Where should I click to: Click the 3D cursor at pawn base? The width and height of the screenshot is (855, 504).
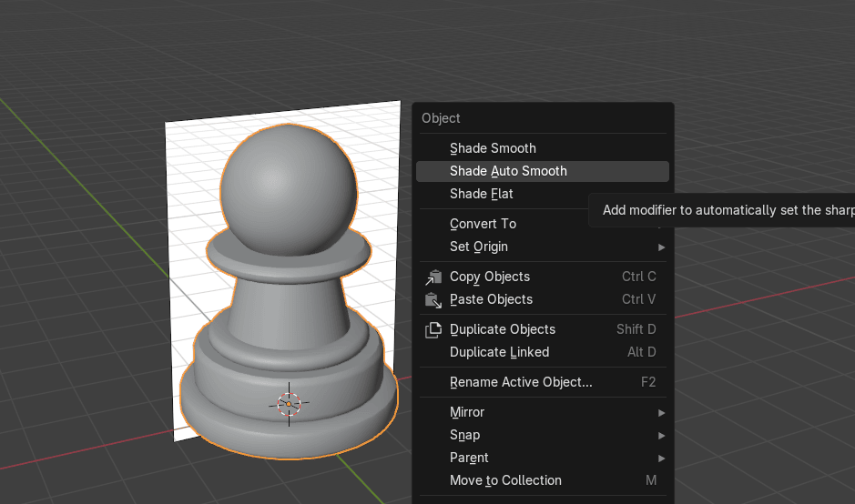(x=289, y=403)
